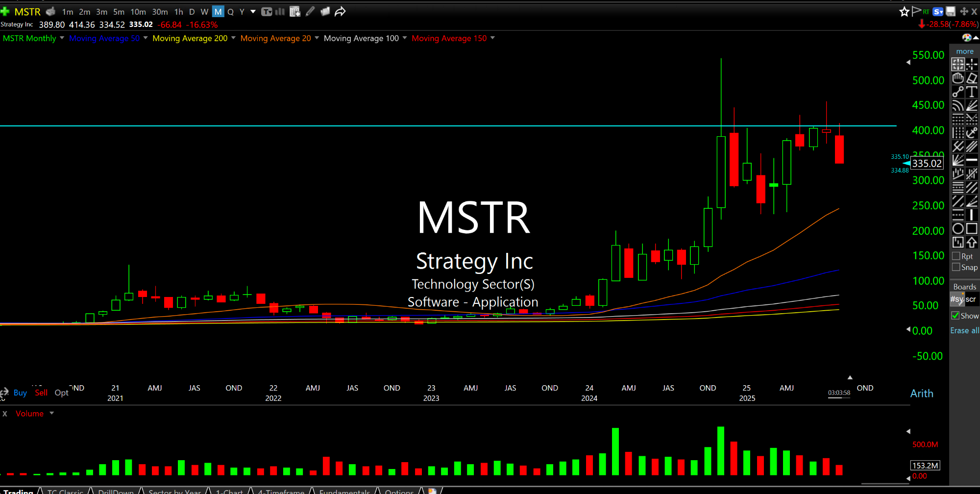Open the Fundamentals layout tab
The width and height of the screenshot is (980, 494).
(344, 491)
